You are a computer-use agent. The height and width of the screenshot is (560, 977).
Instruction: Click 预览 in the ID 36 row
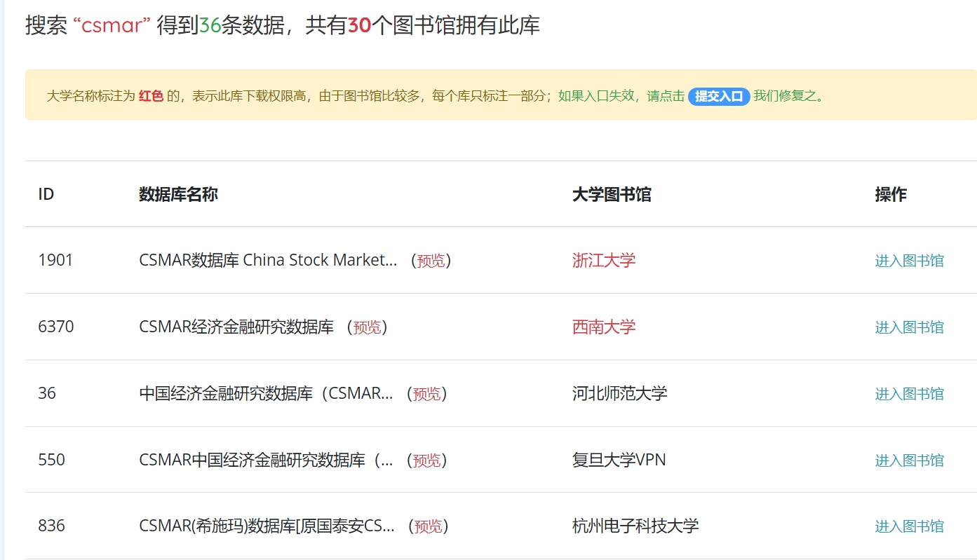coord(426,394)
